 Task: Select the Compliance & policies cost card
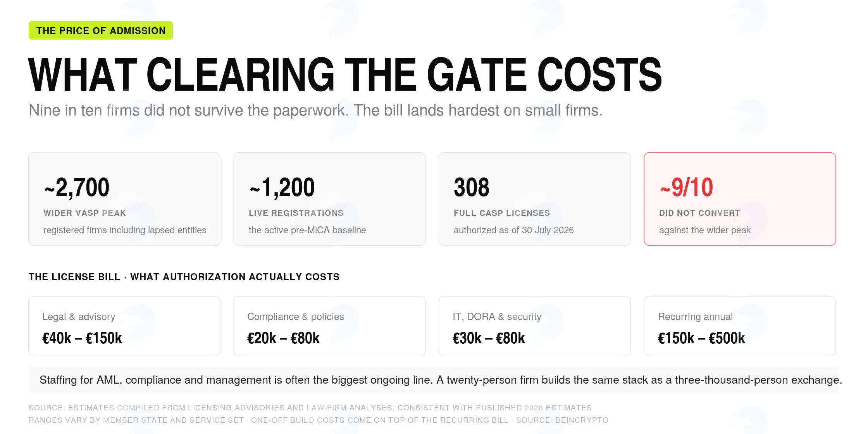click(x=329, y=326)
